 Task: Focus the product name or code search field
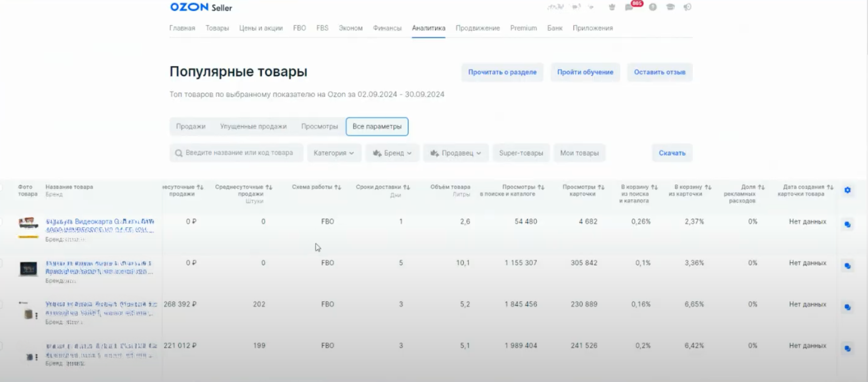click(236, 153)
